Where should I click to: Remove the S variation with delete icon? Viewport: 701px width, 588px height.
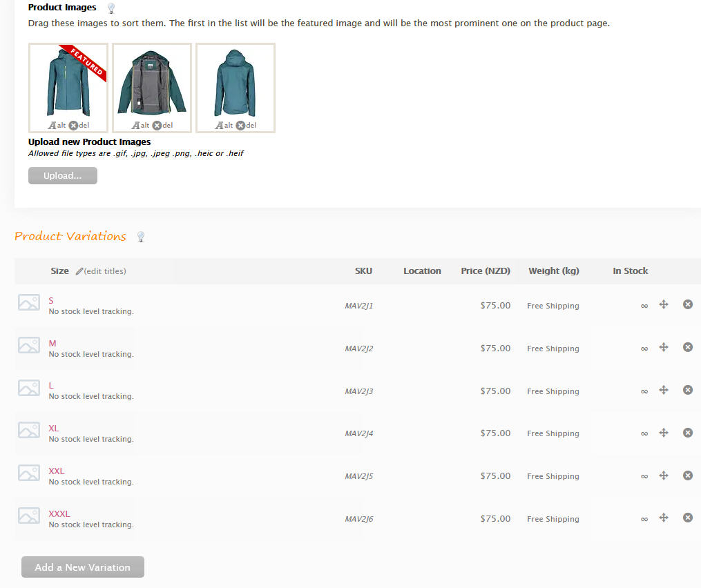(688, 305)
